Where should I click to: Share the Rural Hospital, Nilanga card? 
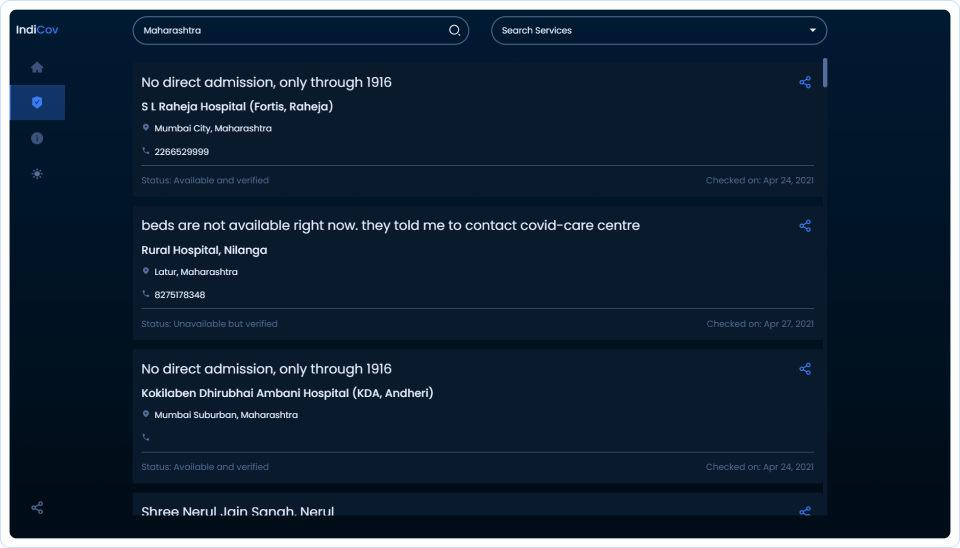[805, 226]
